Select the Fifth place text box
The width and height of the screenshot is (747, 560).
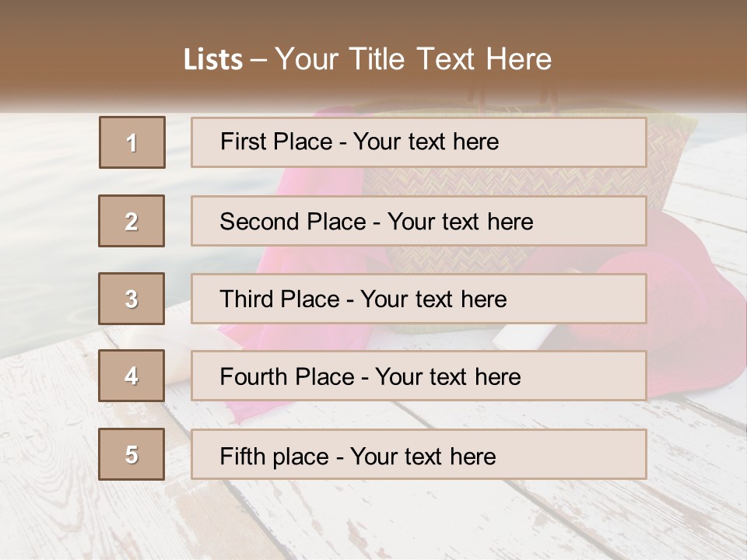(419, 454)
